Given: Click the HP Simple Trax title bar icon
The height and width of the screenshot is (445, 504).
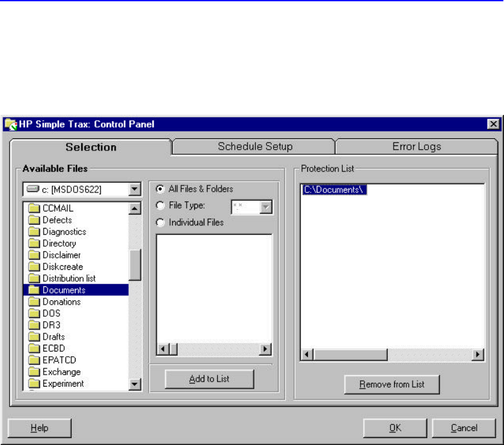Looking at the screenshot, I should tap(11, 124).
